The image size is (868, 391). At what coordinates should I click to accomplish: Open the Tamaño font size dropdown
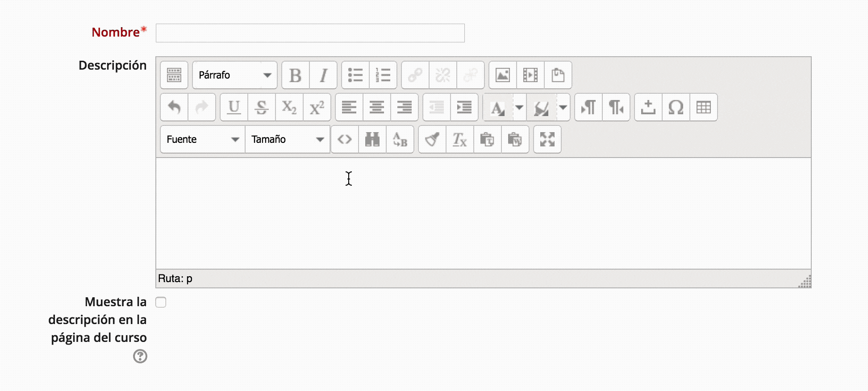click(x=288, y=140)
